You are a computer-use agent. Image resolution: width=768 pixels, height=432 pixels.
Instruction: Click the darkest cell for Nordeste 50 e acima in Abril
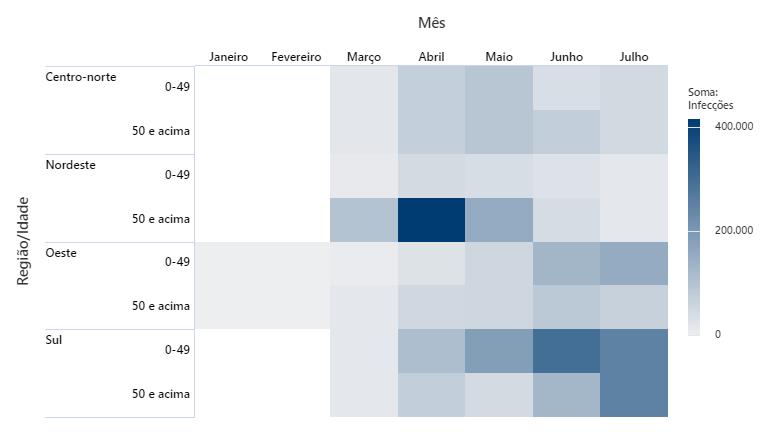pos(431,219)
